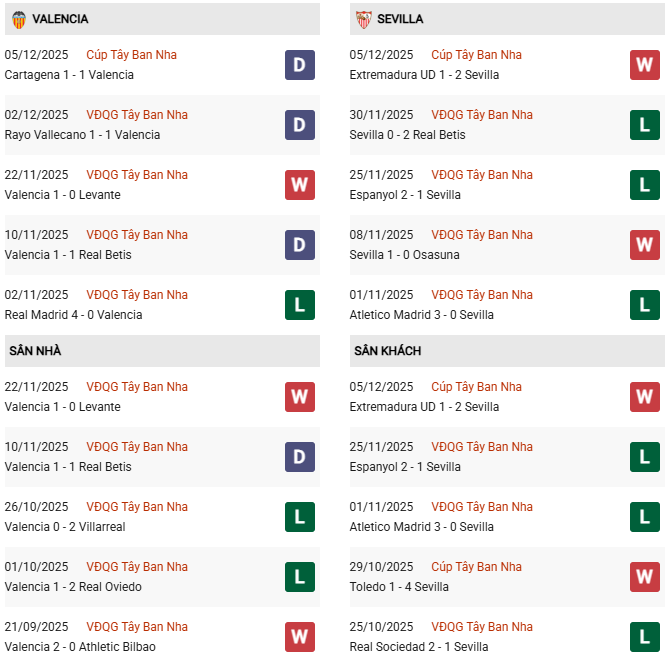Select the L badge for Sevilla 0-2 Real Betis
Viewport: 666px width, 660px height.
click(644, 125)
